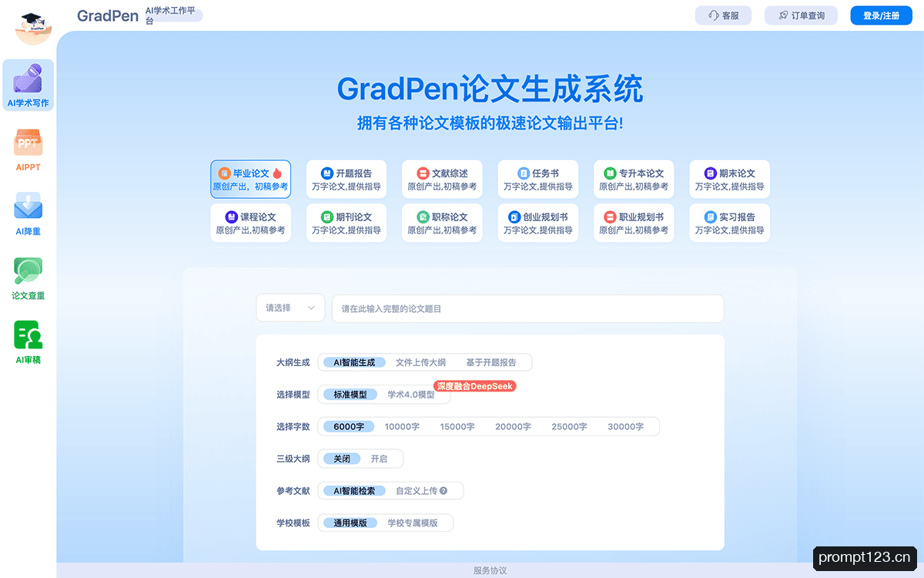Set word count to 15000字
Screen dimensions: 924x578
457,426
